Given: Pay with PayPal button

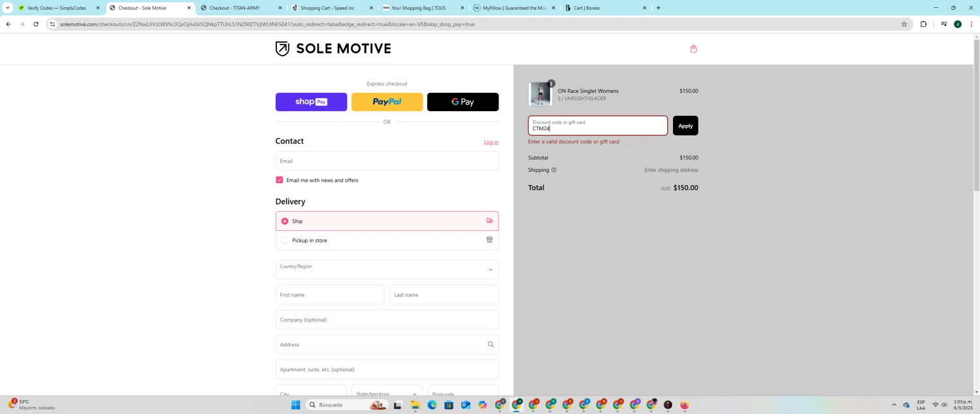Looking at the screenshot, I should pos(387,102).
